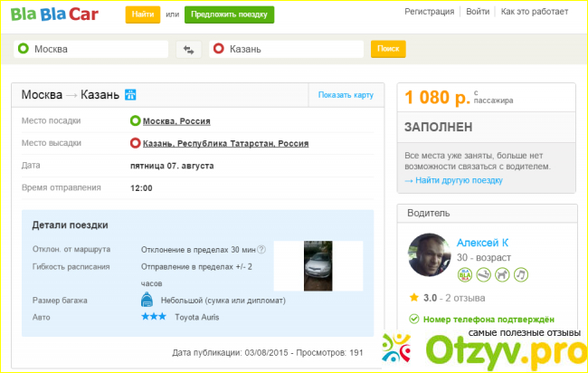Screen dimensions: 588x373
Task: Click the highway icon beside Москва → Казань
Action: (x=130, y=95)
